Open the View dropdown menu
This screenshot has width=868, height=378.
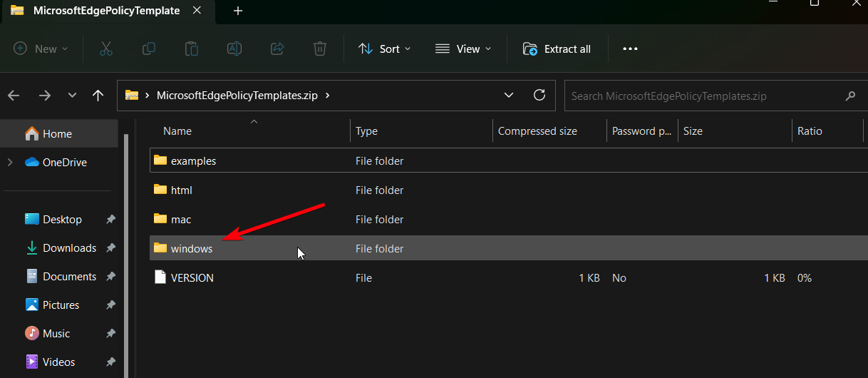[463, 48]
